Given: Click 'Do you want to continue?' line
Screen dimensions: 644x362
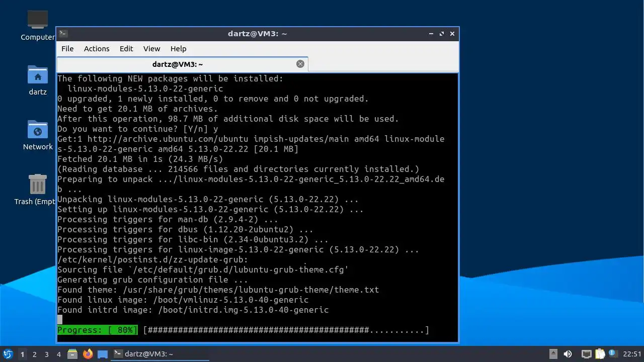Looking at the screenshot, I should point(138,129).
